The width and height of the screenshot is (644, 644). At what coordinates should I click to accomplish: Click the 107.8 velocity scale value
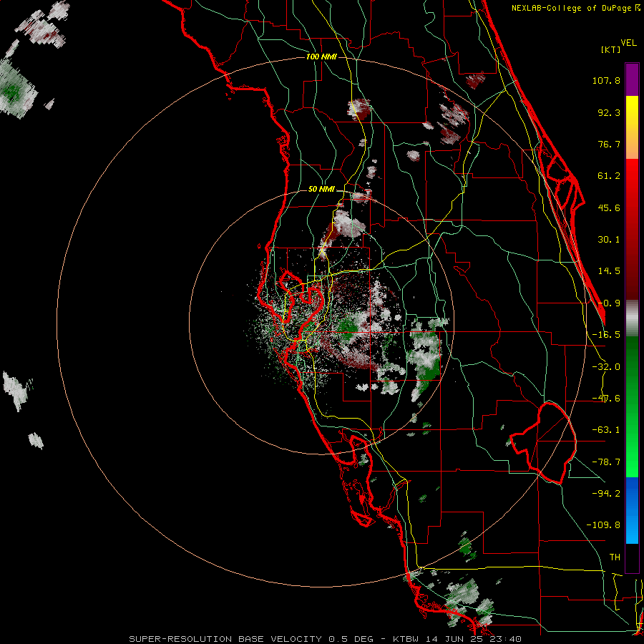[606, 80]
